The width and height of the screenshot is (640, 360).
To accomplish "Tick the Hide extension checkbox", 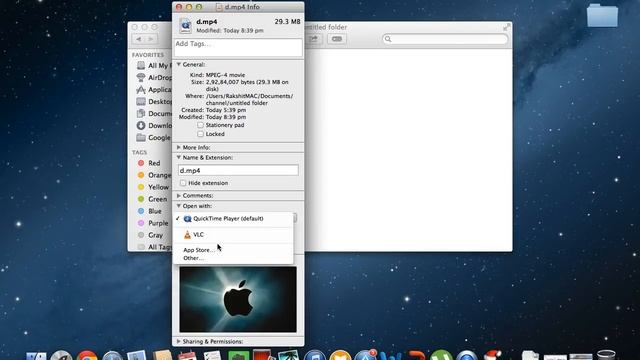I will click(183, 183).
